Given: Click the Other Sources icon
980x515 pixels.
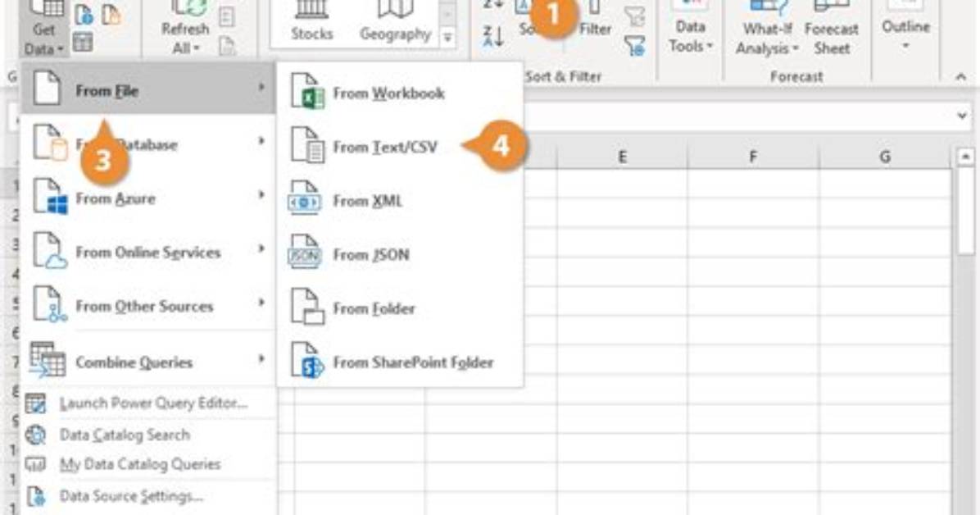Looking at the screenshot, I should pyautogui.click(x=50, y=305).
